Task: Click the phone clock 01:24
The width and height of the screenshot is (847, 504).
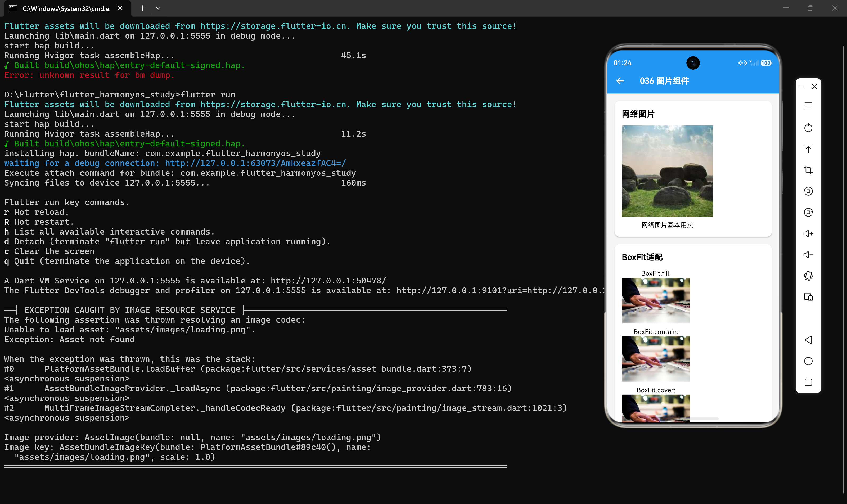Action: coord(623,63)
